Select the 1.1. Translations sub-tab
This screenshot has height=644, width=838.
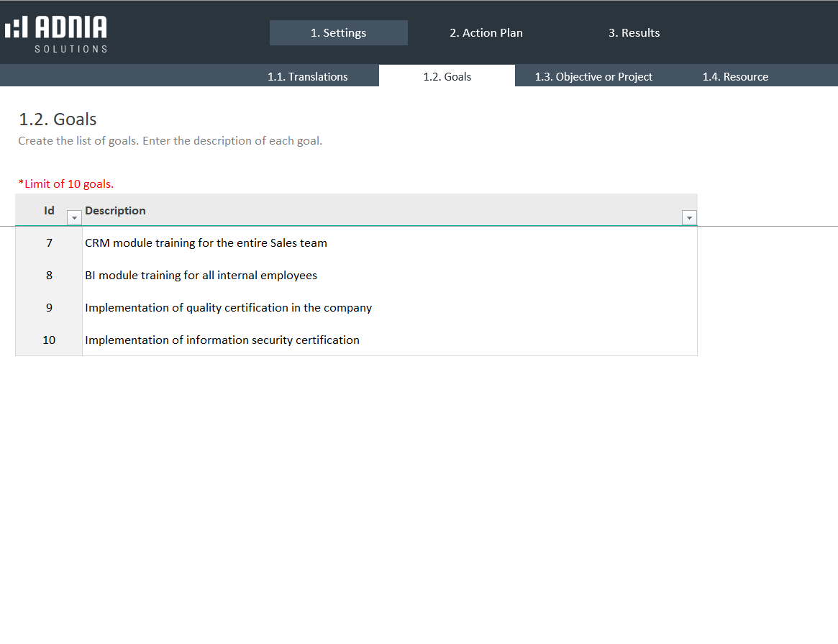pyautogui.click(x=308, y=77)
